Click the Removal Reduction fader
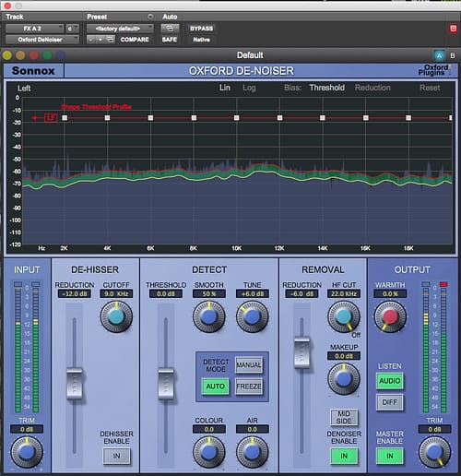This screenshot has width=461, height=476. point(301,352)
